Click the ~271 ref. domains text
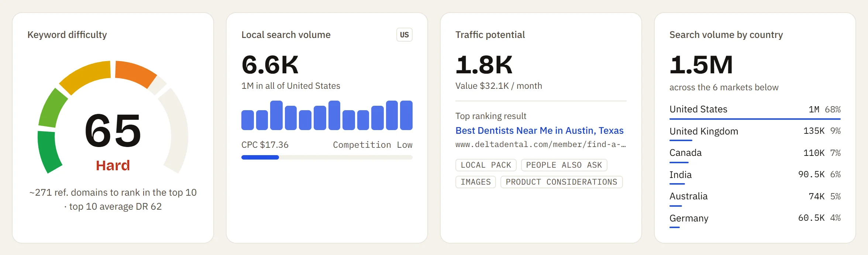 point(113,192)
